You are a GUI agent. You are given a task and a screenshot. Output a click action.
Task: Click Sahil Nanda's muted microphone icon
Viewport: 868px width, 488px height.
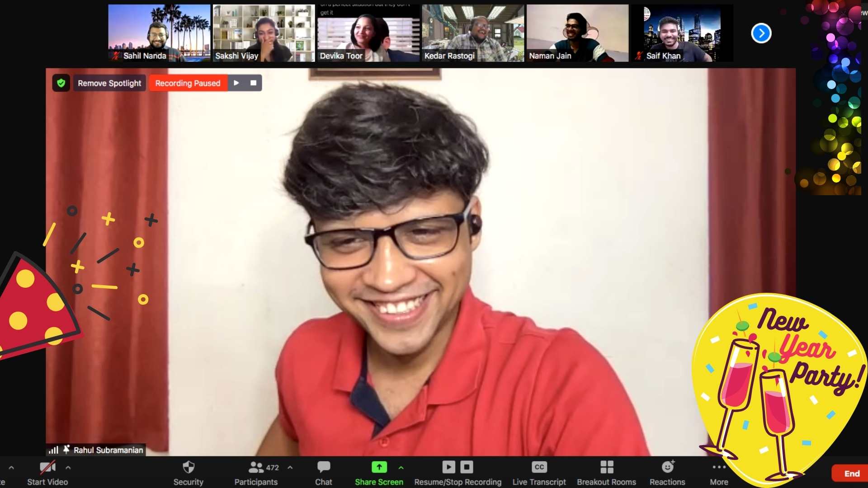pyautogui.click(x=116, y=56)
